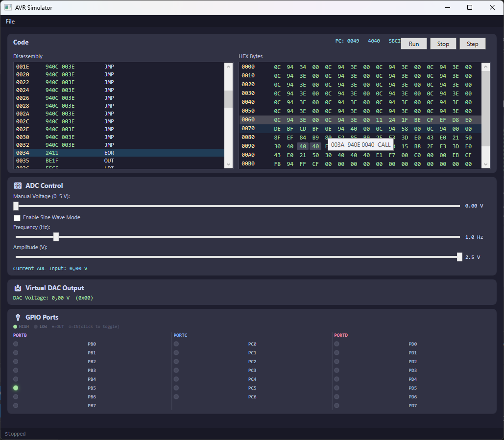
Task: Toggle the PD2 pin indicator
Action: pos(336,362)
